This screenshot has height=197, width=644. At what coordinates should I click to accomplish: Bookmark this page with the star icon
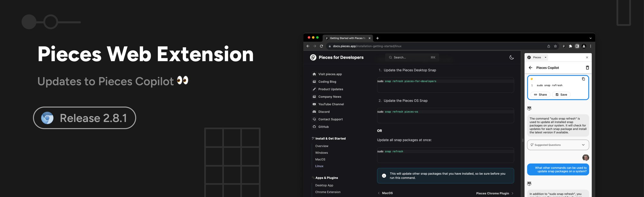click(x=555, y=46)
